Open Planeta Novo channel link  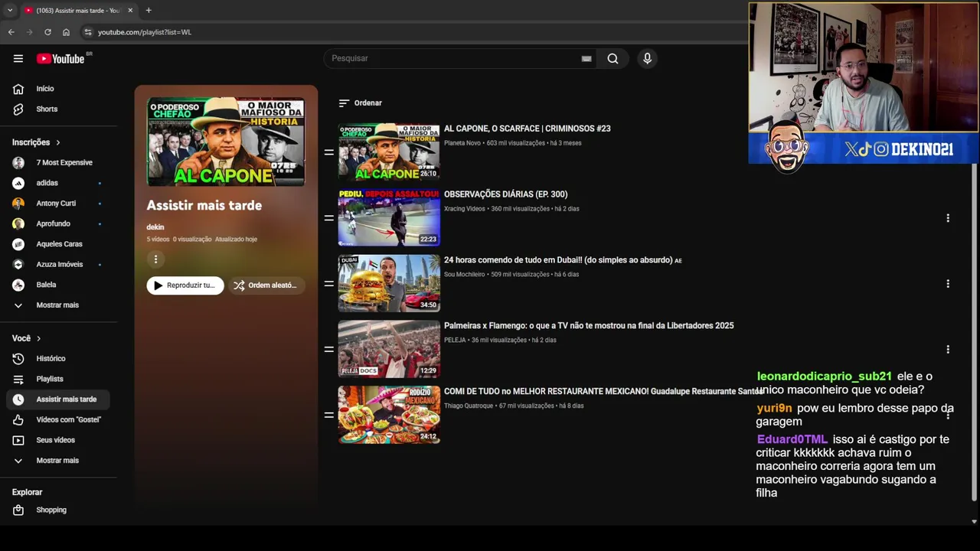[462, 143]
